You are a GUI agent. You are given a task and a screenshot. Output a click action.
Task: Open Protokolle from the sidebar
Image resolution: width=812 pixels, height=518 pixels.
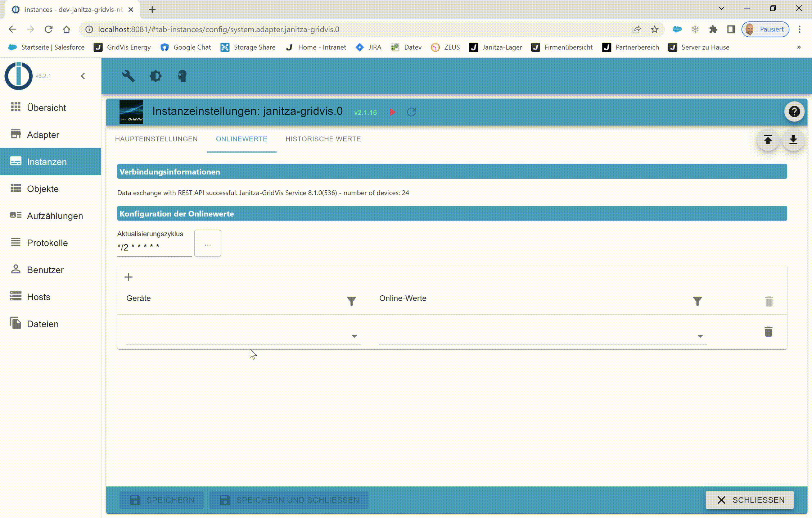point(47,243)
